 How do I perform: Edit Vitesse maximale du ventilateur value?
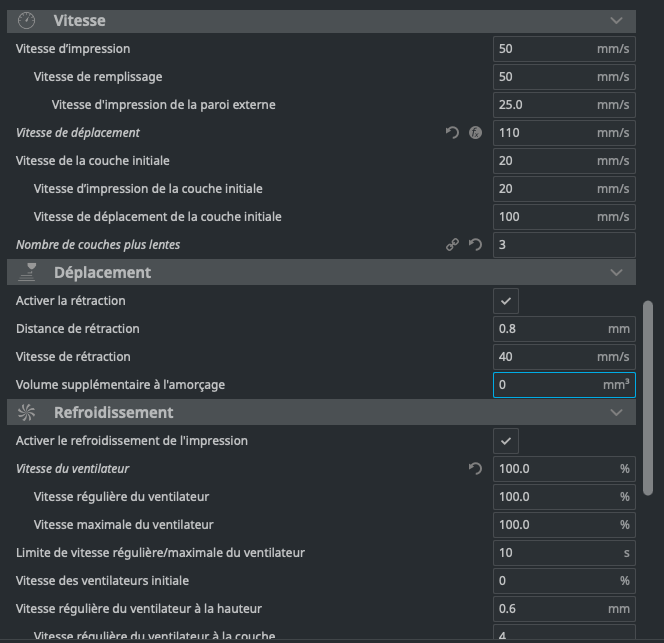pyautogui.click(x=540, y=525)
